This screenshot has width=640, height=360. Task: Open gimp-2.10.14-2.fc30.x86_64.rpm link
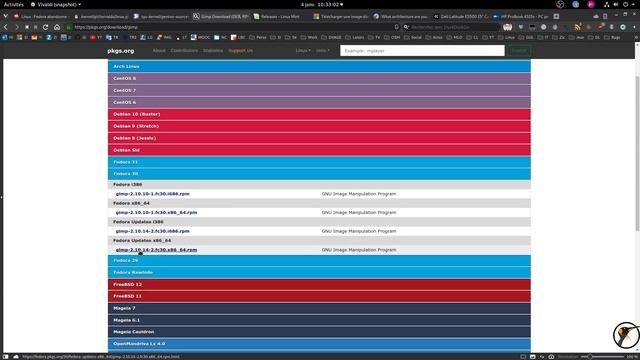tap(156, 250)
